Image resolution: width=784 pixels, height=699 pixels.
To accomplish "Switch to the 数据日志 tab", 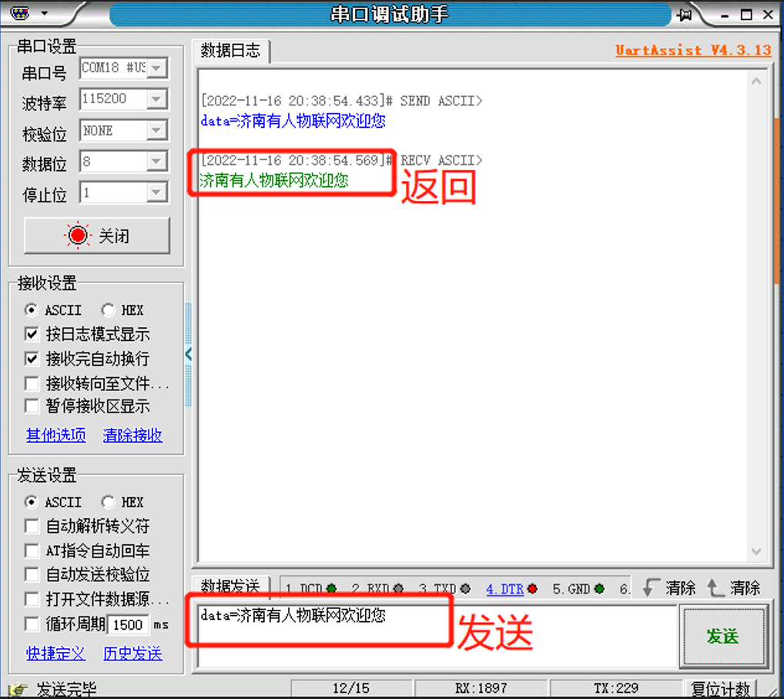I will pyautogui.click(x=230, y=51).
